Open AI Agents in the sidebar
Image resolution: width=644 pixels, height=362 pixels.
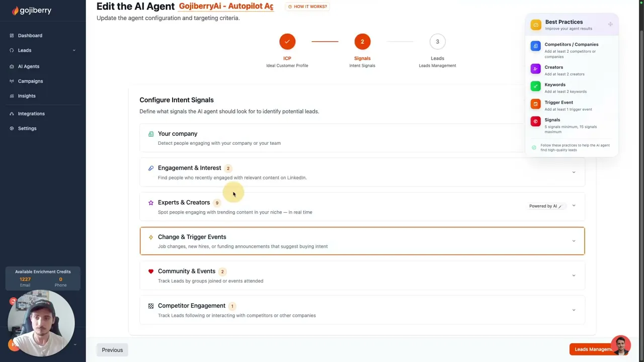tap(29, 66)
